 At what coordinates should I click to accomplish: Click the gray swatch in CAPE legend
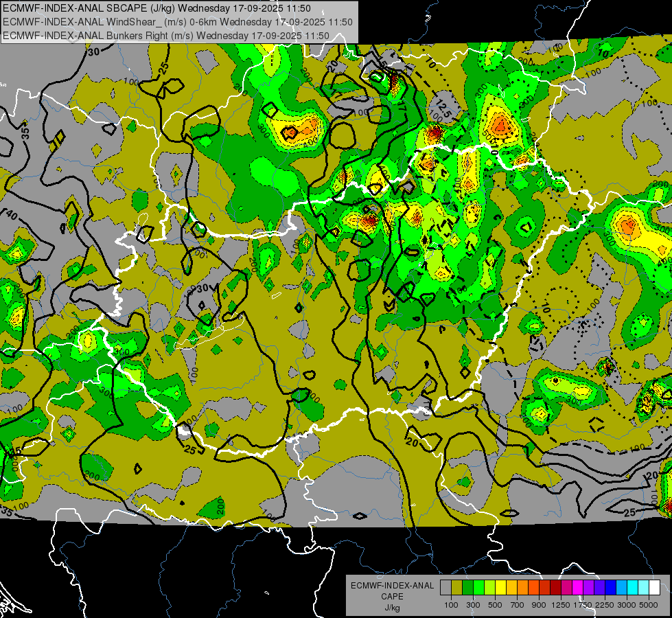(x=445, y=587)
